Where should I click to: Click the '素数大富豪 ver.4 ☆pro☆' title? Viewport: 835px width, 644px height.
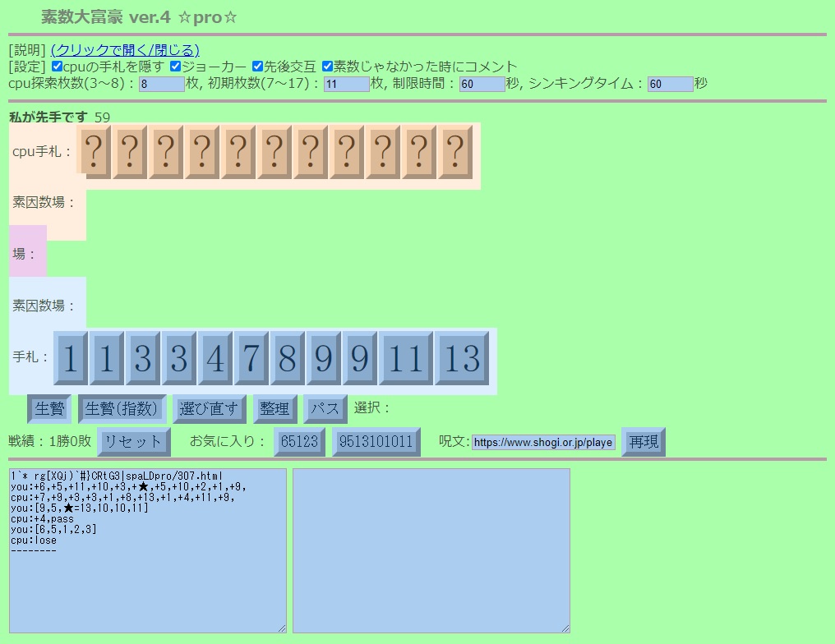[x=139, y=17]
